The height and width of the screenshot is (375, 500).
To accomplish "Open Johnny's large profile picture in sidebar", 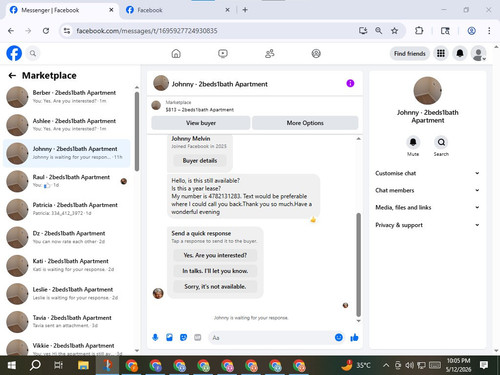I will click(x=427, y=91).
